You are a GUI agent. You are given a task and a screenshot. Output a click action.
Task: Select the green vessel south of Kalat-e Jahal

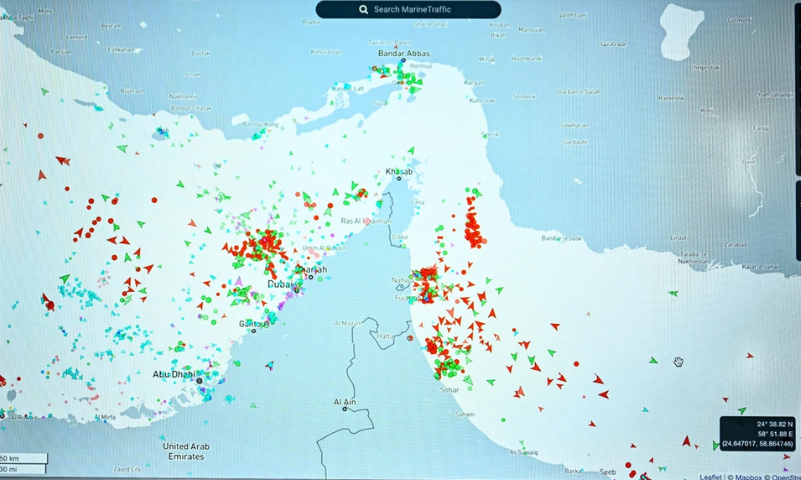[673, 293]
